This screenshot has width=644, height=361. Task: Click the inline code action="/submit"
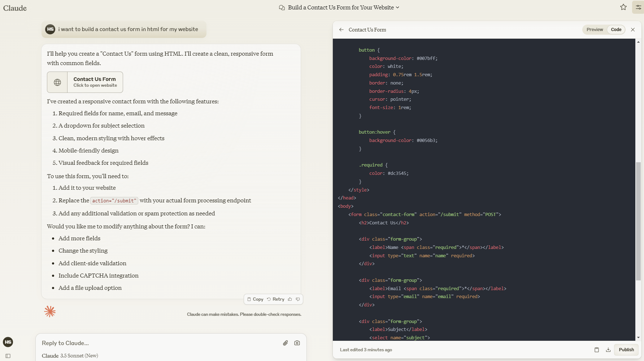pos(114,201)
